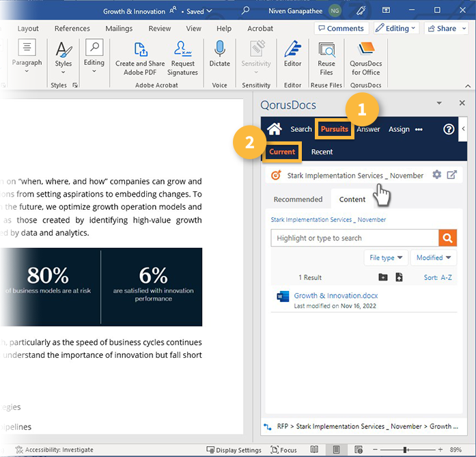Open the Search tab in QorusDocs
The width and height of the screenshot is (476, 457).
(301, 129)
